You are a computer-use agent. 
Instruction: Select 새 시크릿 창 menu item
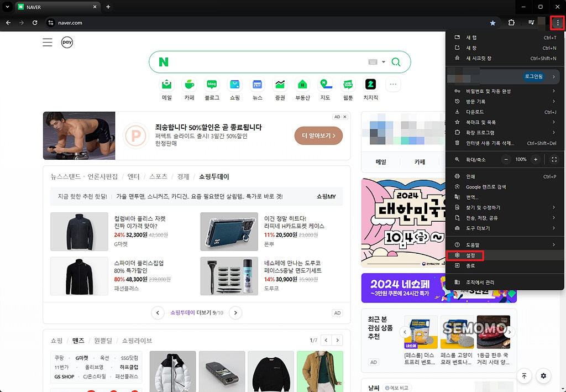coord(505,58)
